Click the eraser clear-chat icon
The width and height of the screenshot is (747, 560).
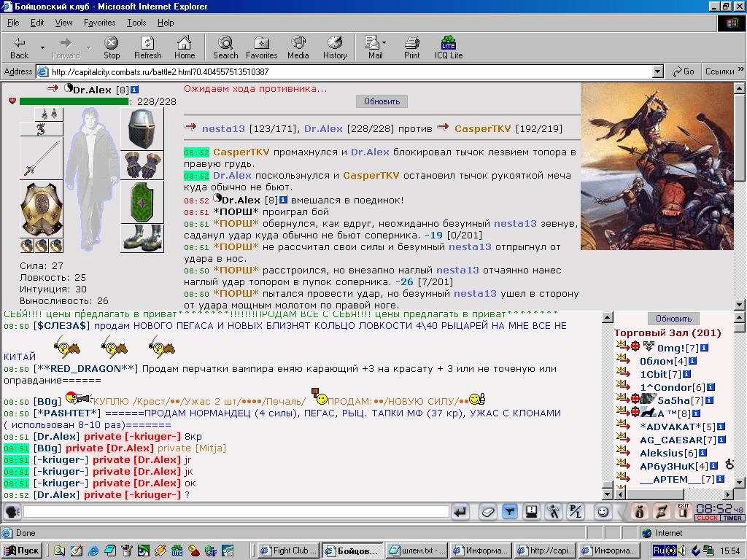pyautogui.click(x=488, y=512)
